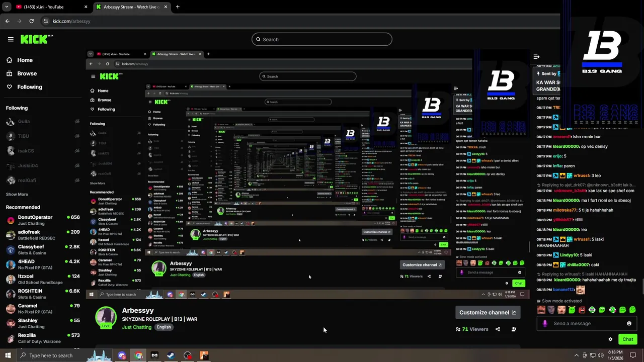Insert the pale dark-haired face emote
This screenshot has width=644, height=362.
pos(551,310)
